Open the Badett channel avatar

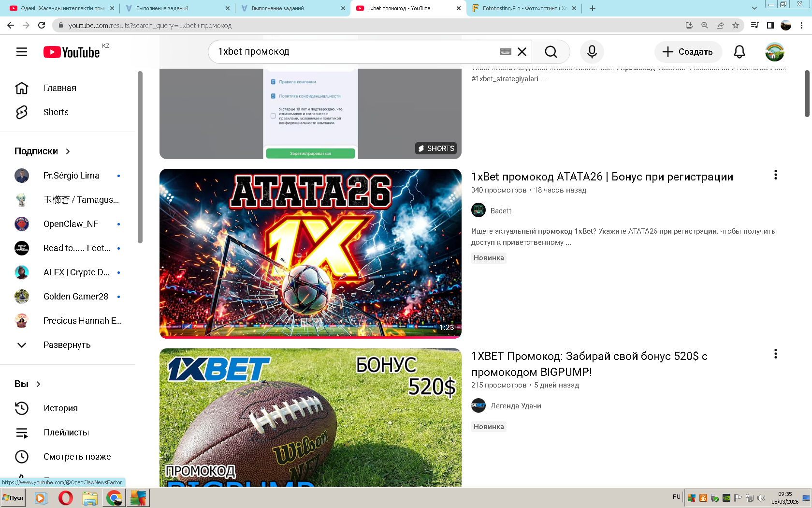coord(478,210)
